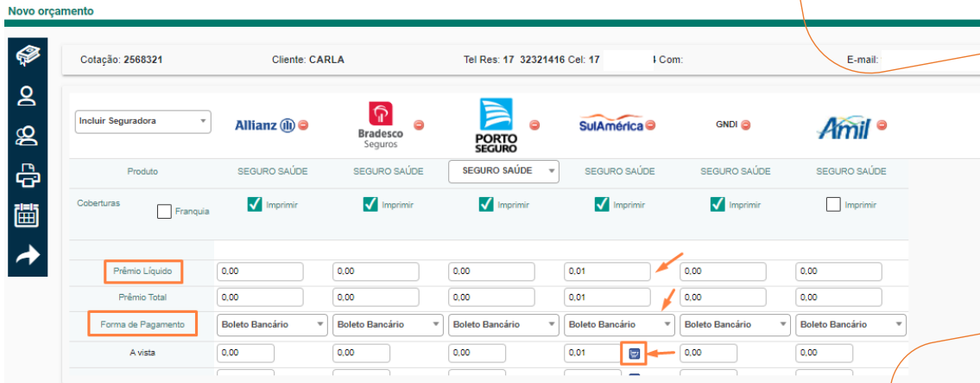Remove GNDI with the red minus
Screen dimensions: 980x383
point(745,124)
